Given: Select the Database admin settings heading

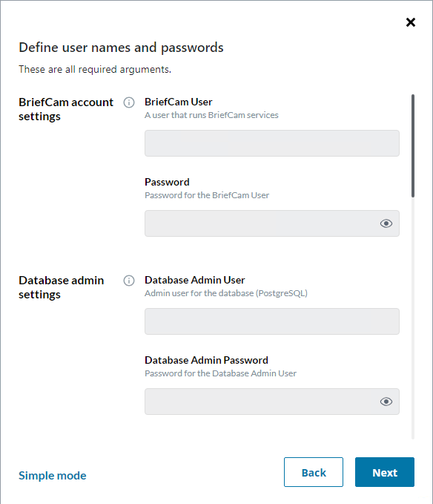Looking at the screenshot, I should point(62,287).
